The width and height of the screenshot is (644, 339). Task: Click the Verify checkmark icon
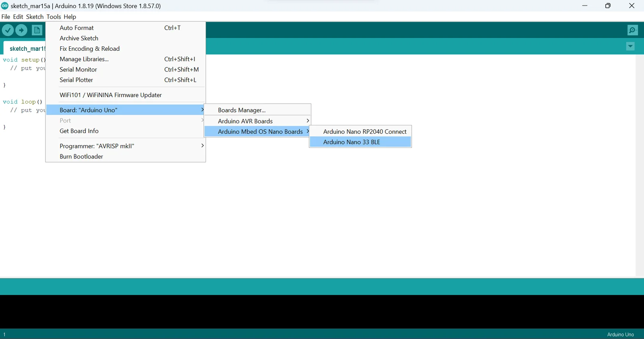click(x=8, y=30)
